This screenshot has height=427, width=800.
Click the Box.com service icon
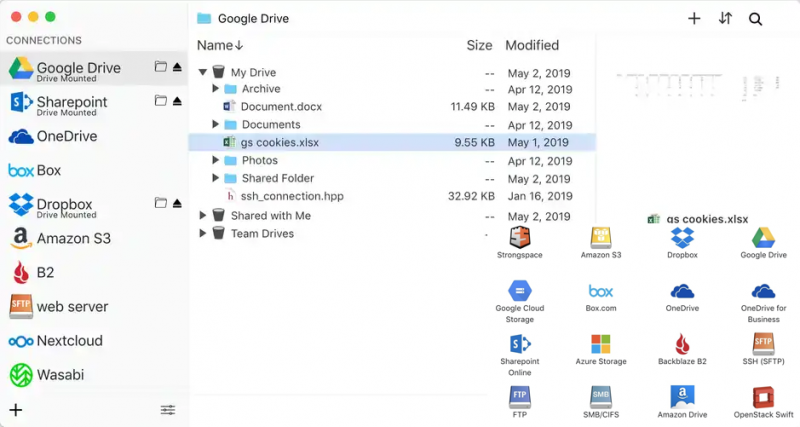601,291
